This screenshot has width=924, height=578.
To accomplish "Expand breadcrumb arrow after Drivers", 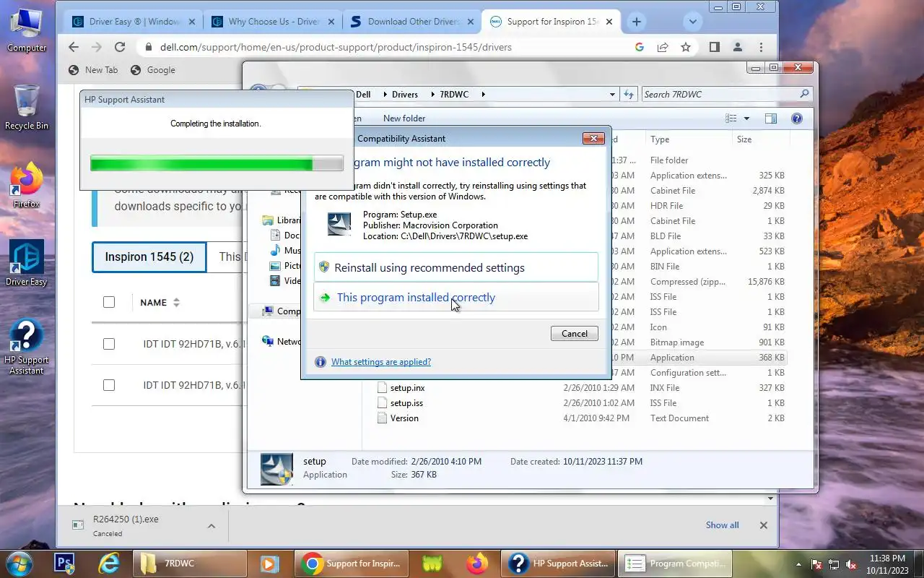I will tap(432, 94).
